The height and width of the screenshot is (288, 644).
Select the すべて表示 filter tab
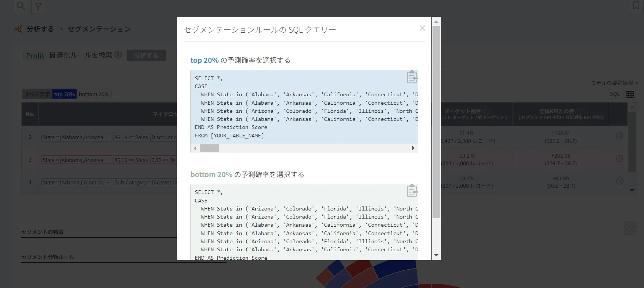click(x=37, y=94)
